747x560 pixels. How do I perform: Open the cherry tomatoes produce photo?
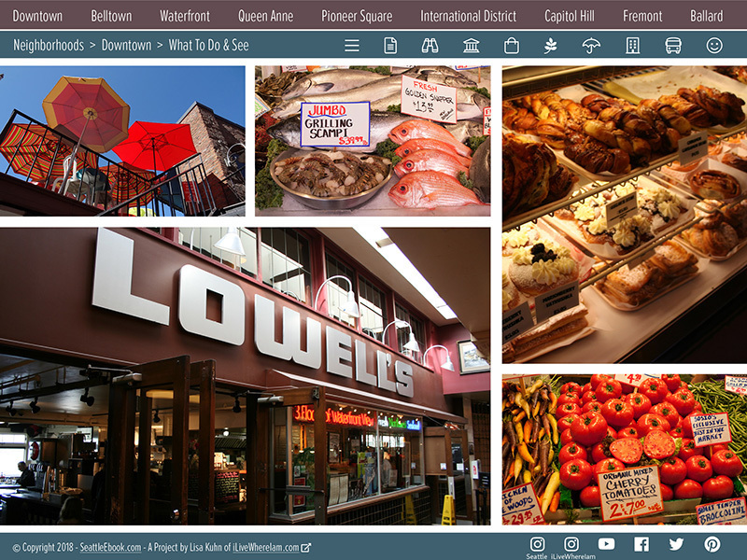tap(625, 450)
